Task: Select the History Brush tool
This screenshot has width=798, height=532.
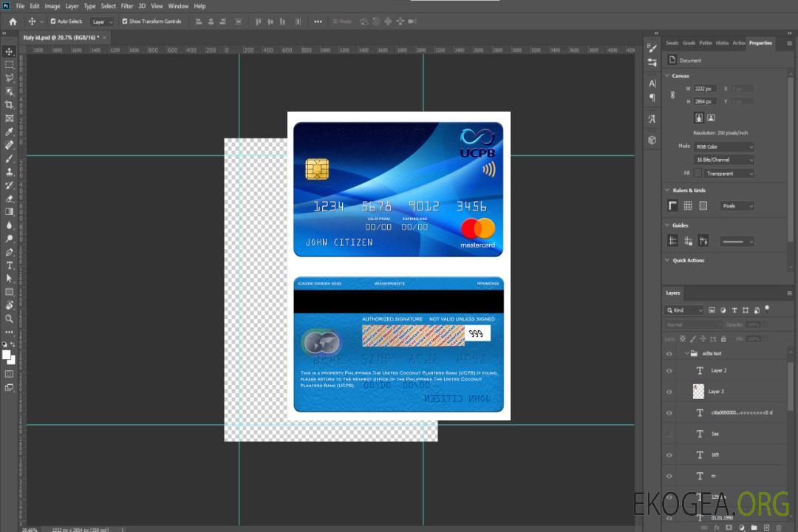Action: 9,185
